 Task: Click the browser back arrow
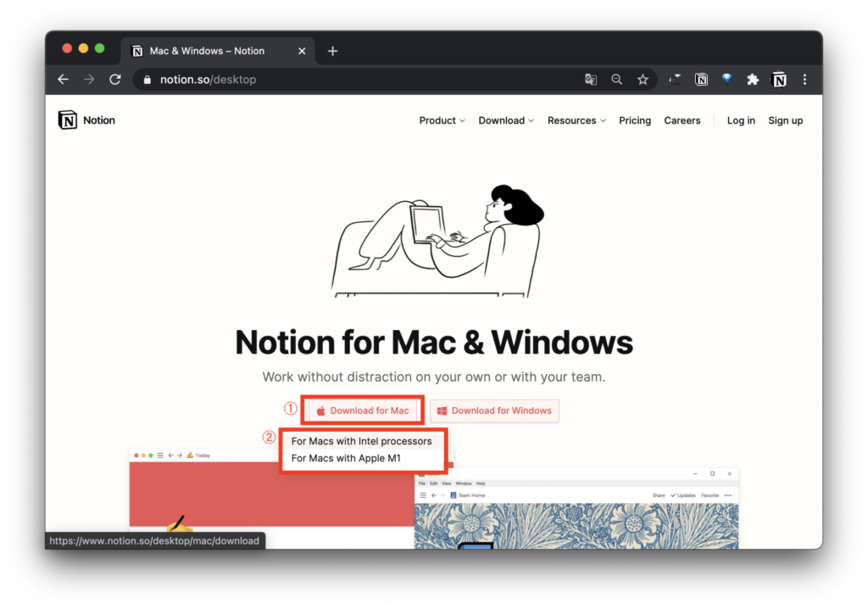point(63,79)
